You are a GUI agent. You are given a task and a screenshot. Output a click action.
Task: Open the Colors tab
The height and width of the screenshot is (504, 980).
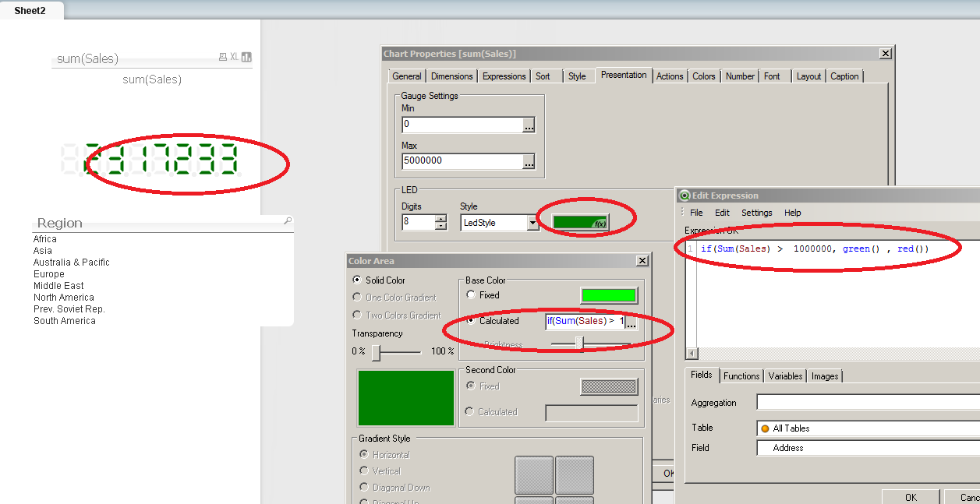[x=704, y=76]
